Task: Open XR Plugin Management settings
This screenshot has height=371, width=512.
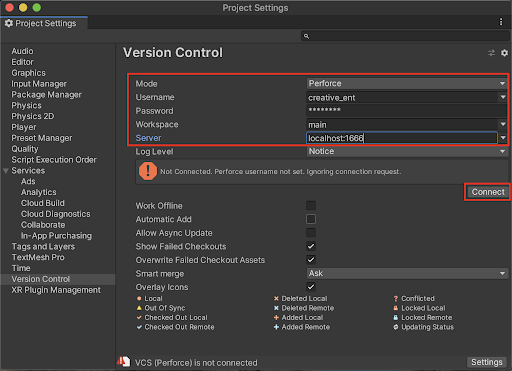Action: [56, 290]
